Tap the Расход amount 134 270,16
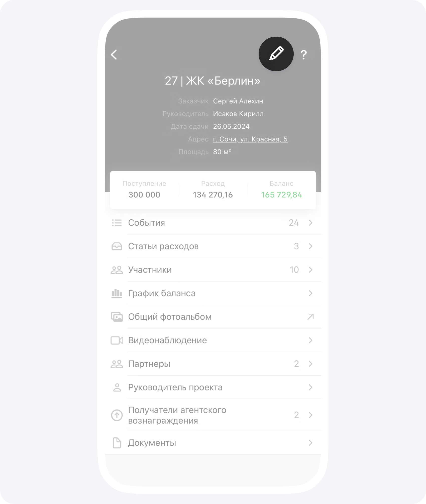Viewport: 426px width, 504px height. 213,195
